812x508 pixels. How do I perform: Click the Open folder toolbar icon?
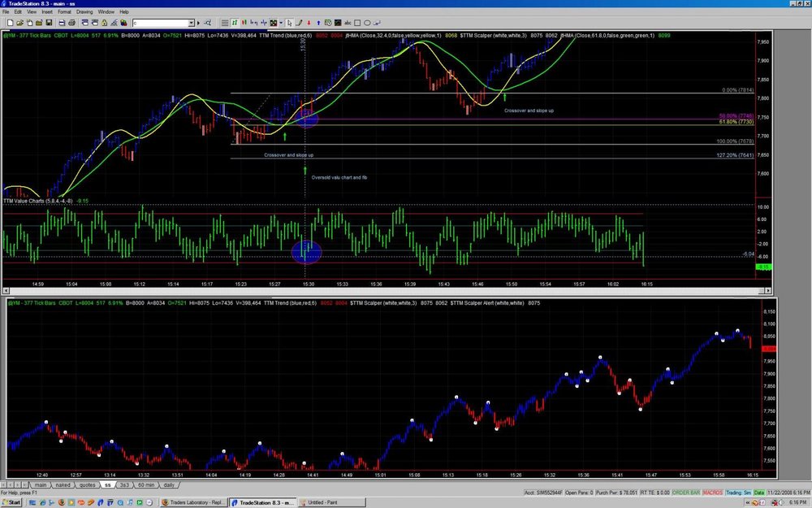point(19,23)
